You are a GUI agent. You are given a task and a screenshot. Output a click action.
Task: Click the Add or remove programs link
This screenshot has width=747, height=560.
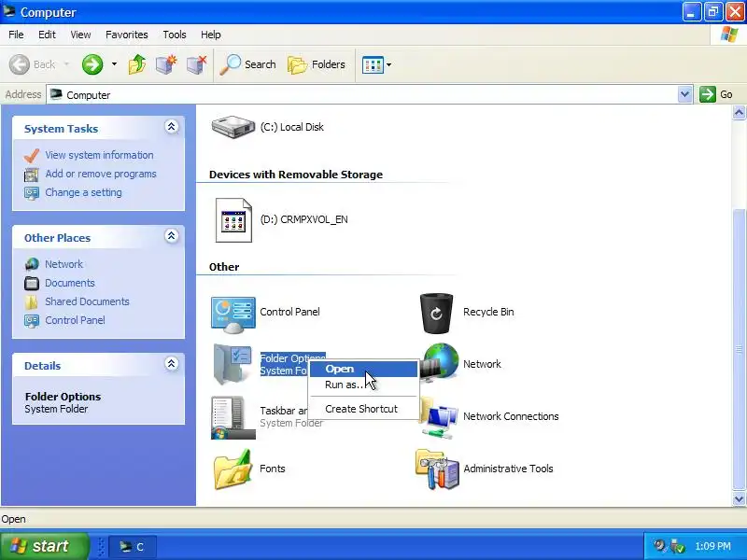coord(101,174)
